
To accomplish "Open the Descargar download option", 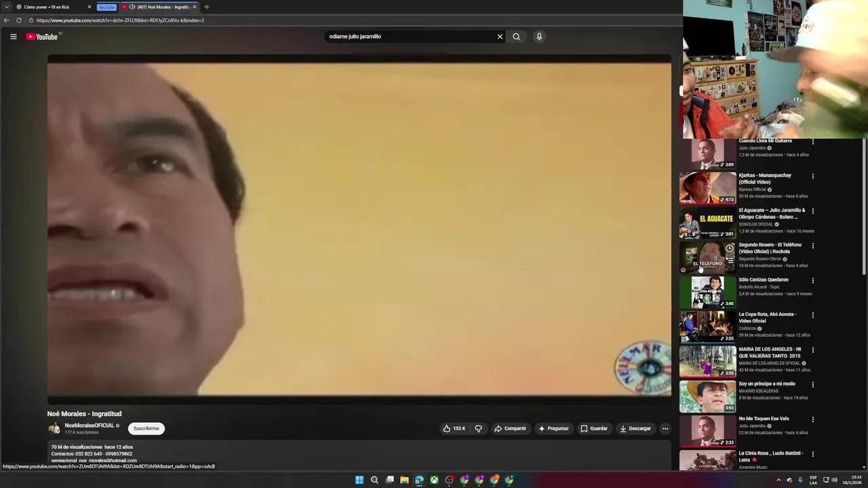I will [635, 428].
